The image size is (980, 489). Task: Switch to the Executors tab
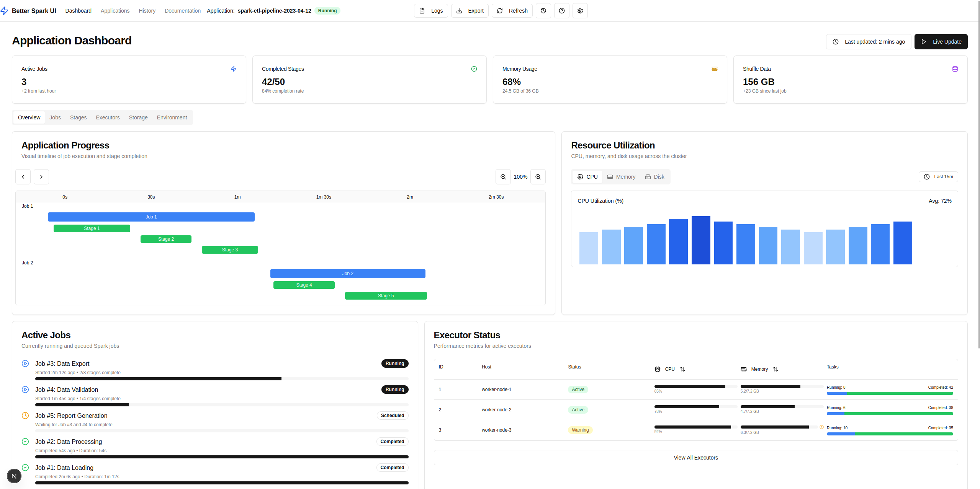[108, 117]
